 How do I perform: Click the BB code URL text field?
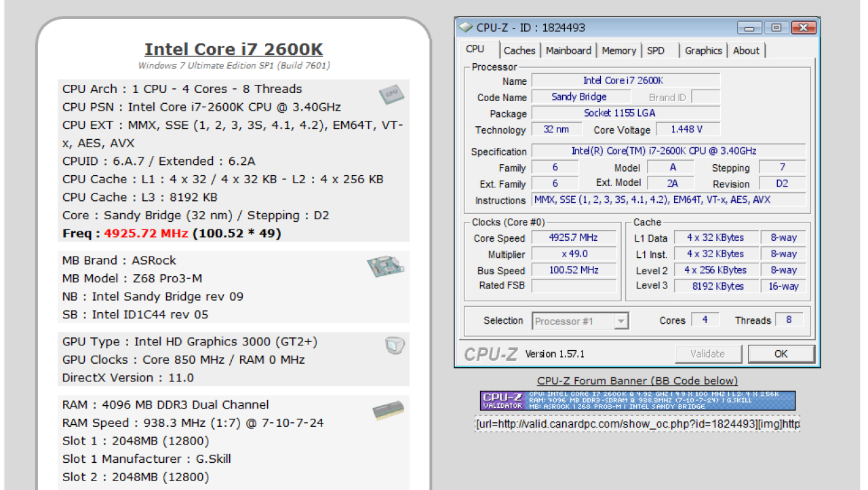(x=637, y=424)
